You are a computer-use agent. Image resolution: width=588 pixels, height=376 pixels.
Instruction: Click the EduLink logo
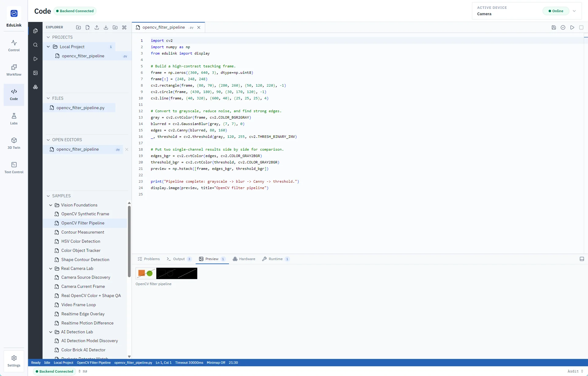(14, 13)
